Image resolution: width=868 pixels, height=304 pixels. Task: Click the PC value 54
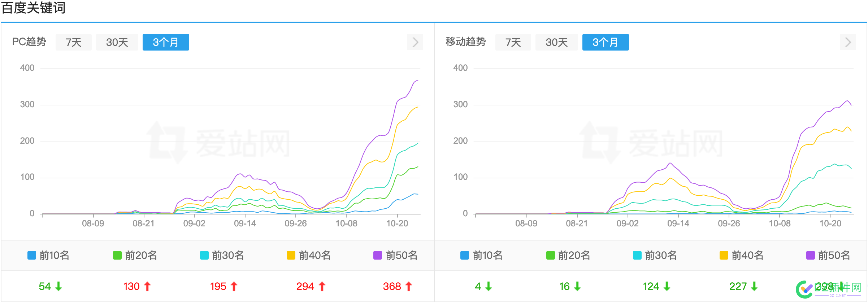pos(45,286)
